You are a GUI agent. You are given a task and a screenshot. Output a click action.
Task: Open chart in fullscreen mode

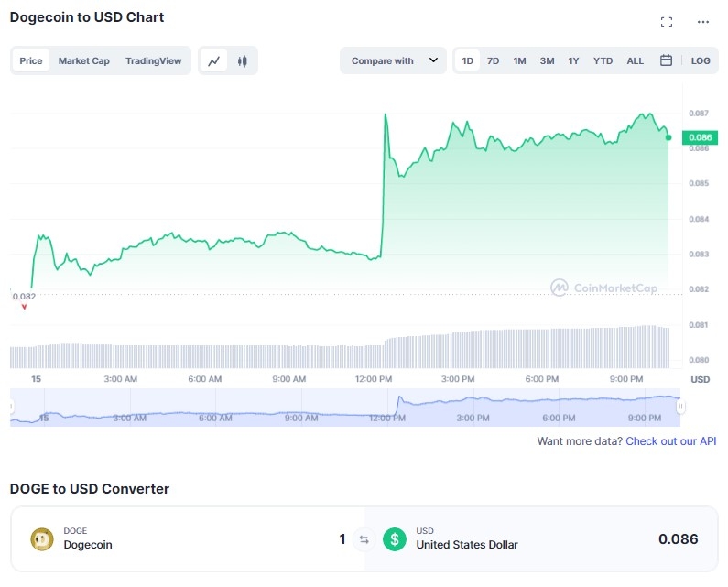pyautogui.click(x=667, y=22)
